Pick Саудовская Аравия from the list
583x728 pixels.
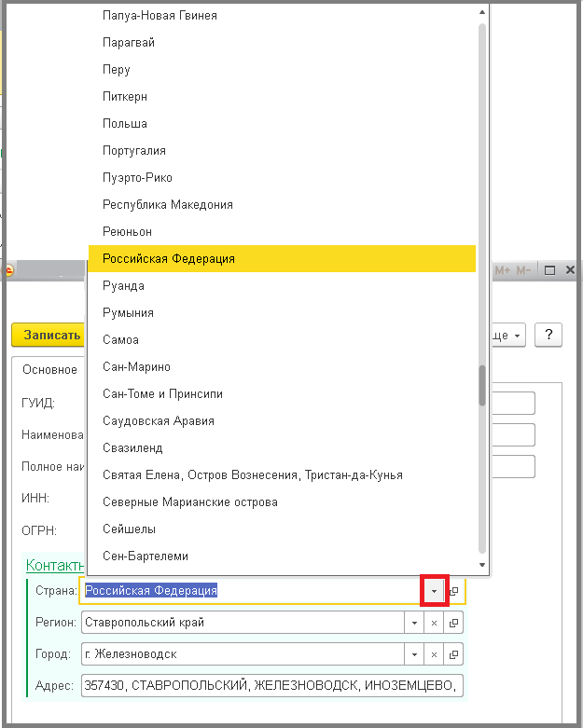click(x=282, y=420)
